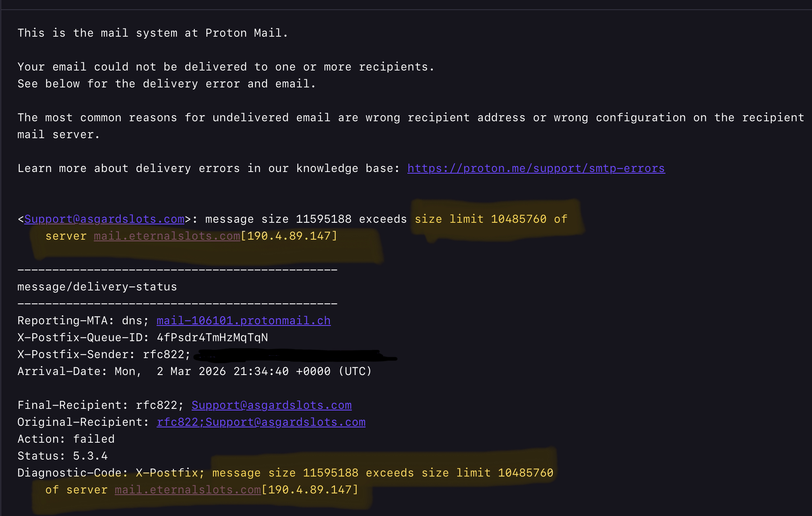Open mail.eternalslots.com link under the angle-bracket error
The height and width of the screenshot is (516, 812).
[167, 236]
